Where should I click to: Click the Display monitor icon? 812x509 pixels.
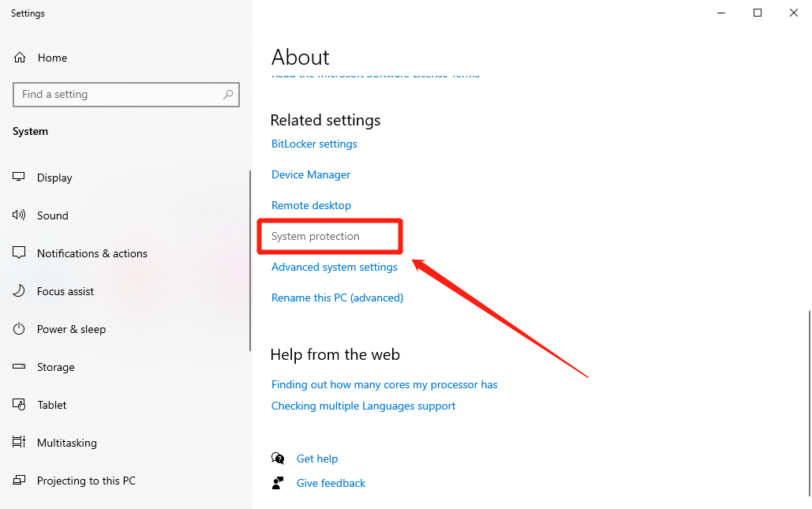[x=20, y=178]
